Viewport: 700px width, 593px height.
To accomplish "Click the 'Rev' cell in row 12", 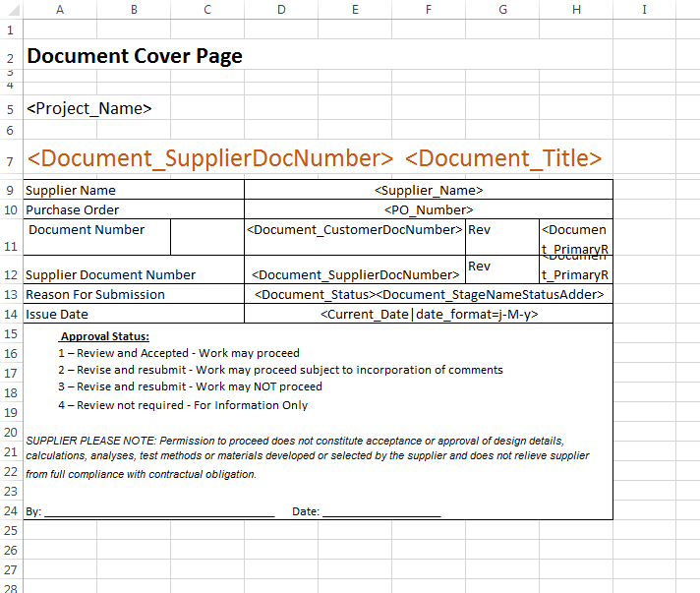I will click(x=502, y=269).
